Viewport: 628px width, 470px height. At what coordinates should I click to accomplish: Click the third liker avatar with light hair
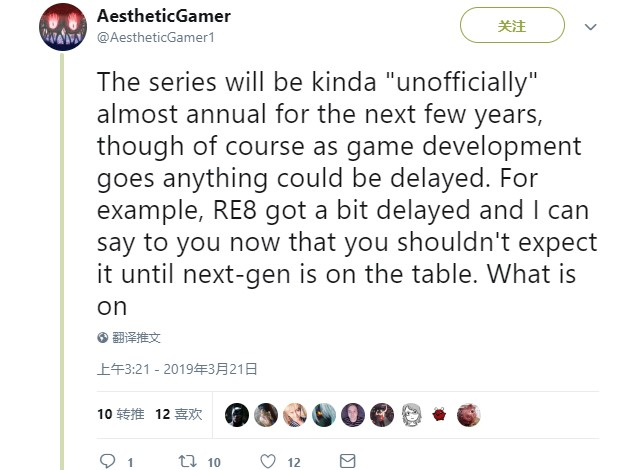[295, 414]
